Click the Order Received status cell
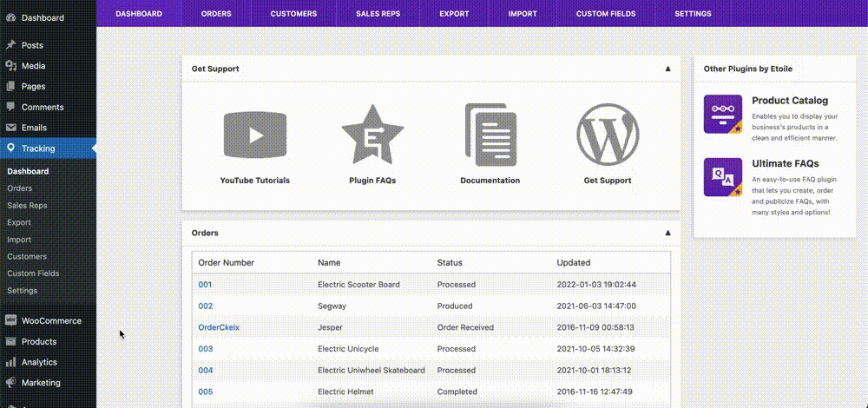This screenshot has height=408, width=868. tap(465, 328)
